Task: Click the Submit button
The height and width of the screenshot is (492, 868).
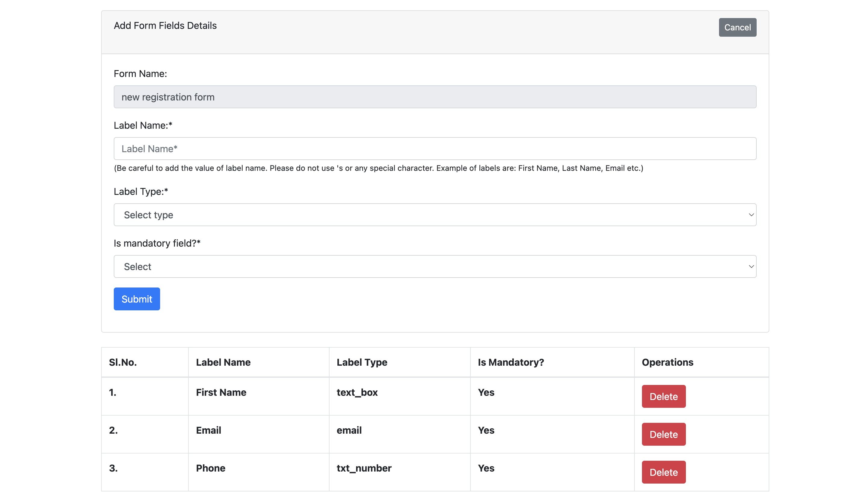Action: (137, 299)
